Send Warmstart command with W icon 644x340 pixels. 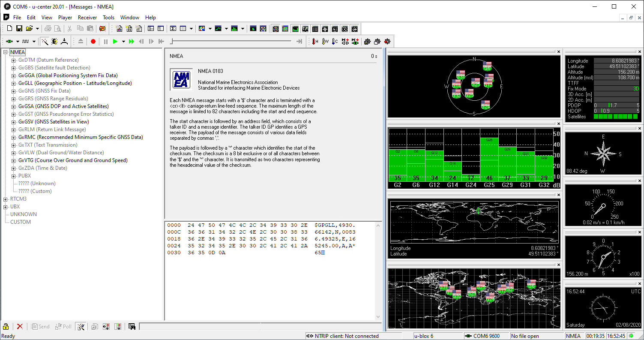click(325, 42)
